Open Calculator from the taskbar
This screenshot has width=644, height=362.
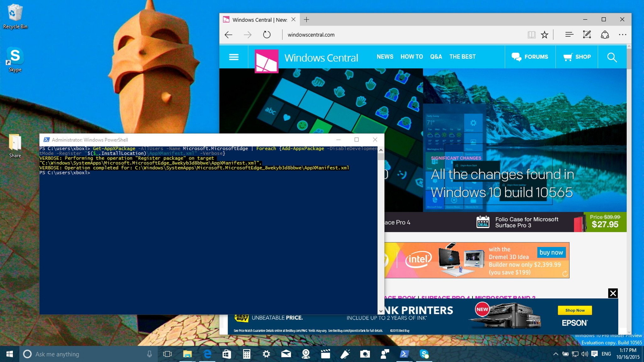point(247,354)
